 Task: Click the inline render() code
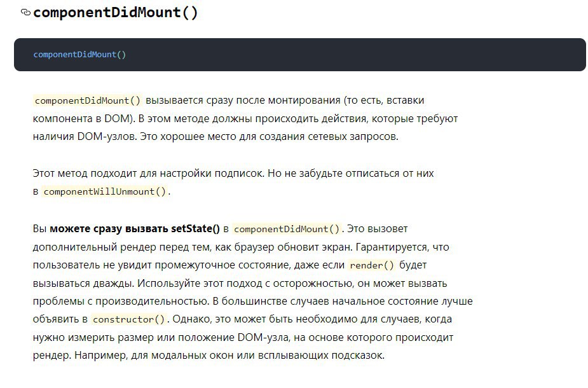tap(372, 265)
